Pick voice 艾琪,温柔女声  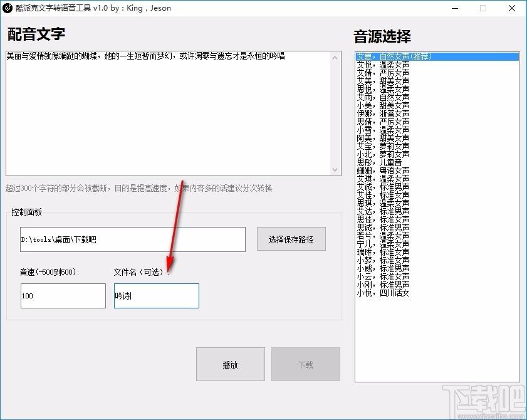tap(437, 179)
